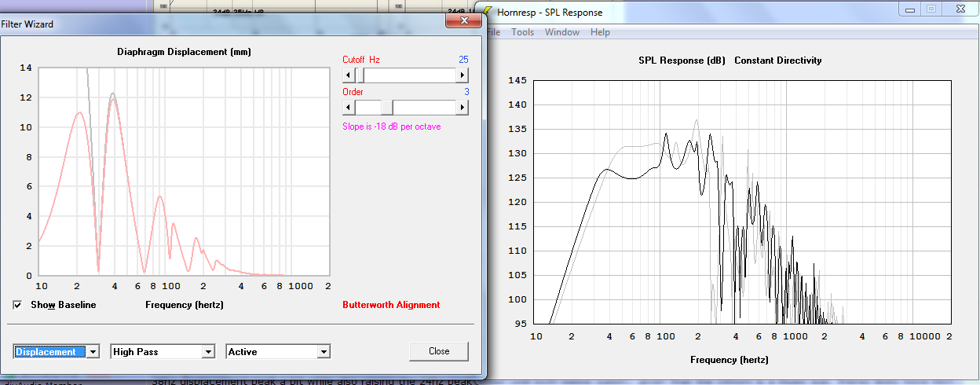Viewport: 980px width, 385px height.
Task: Click the Close button in Filter Wizard
Action: pos(439,351)
